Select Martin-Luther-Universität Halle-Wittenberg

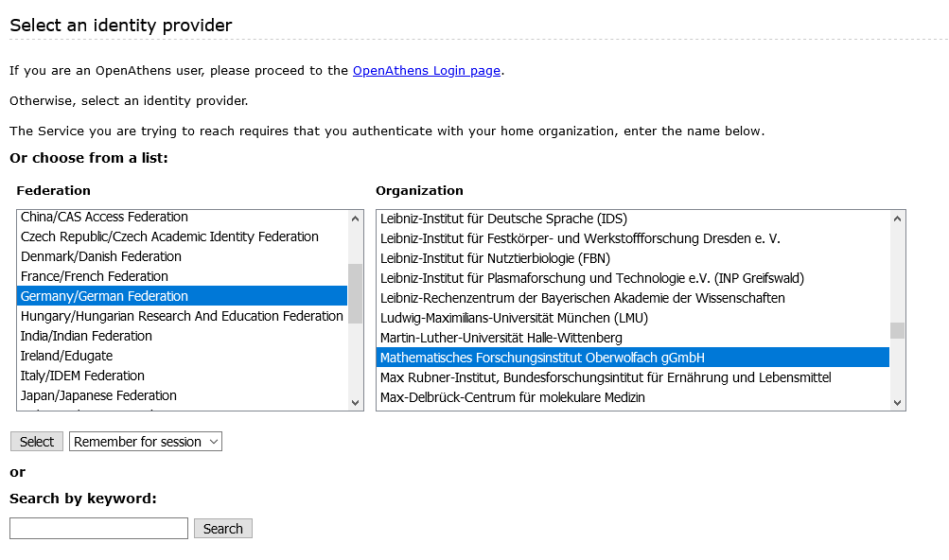coord(501,338)
